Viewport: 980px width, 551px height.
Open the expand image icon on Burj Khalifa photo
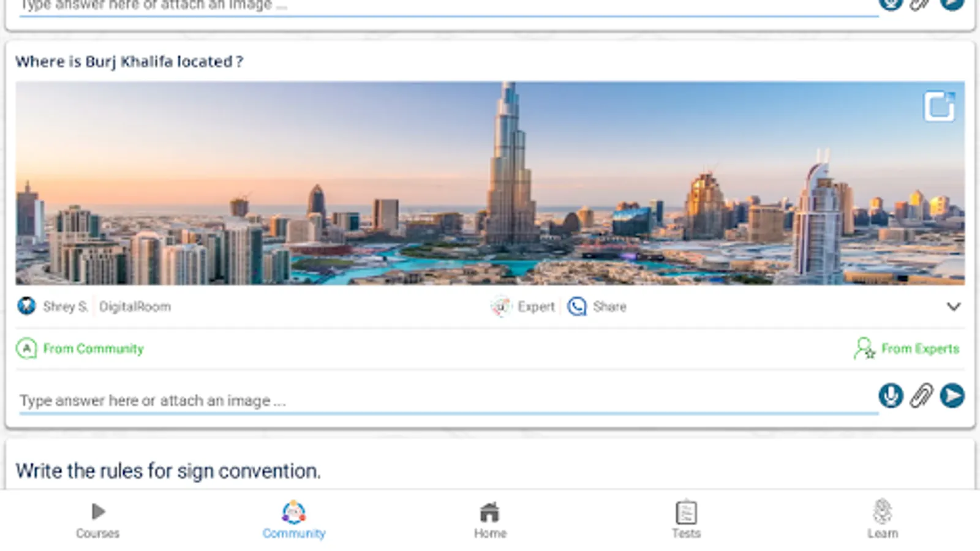[x=939, y=107]
